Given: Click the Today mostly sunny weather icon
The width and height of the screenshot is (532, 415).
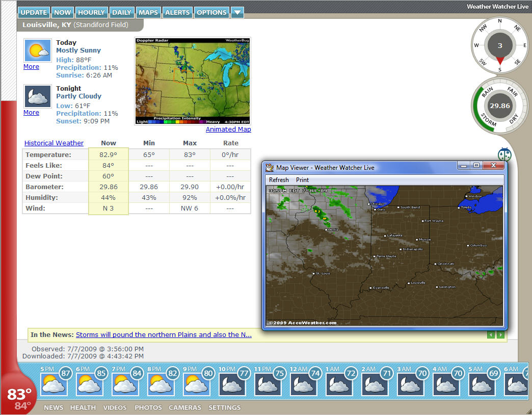Looking at the screenshot, I should [x=38, y=50].
